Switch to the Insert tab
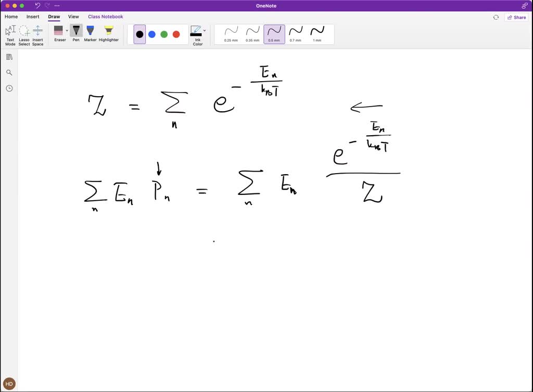 coord(33,17)
